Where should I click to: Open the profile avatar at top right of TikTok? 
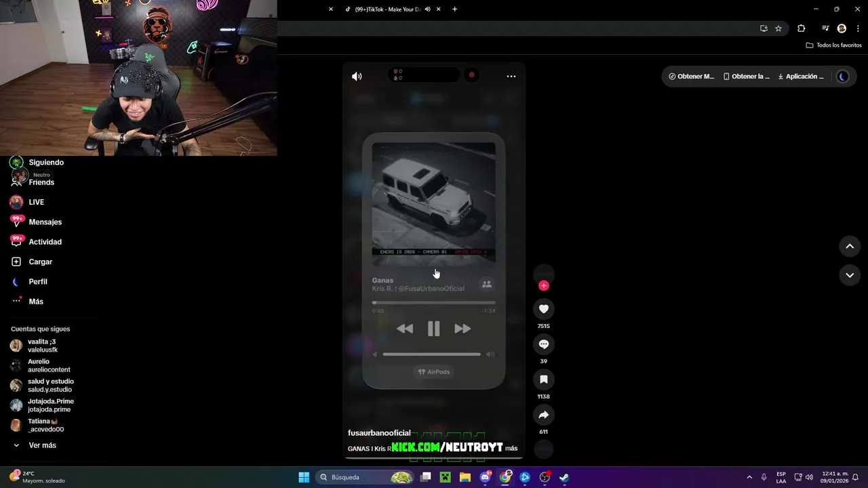843,77
